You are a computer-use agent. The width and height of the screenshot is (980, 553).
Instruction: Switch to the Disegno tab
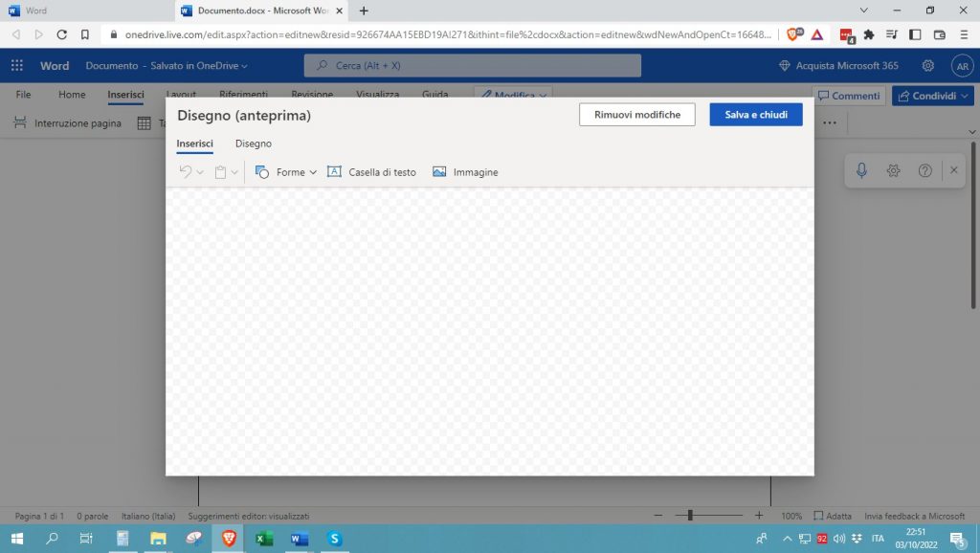254,144
